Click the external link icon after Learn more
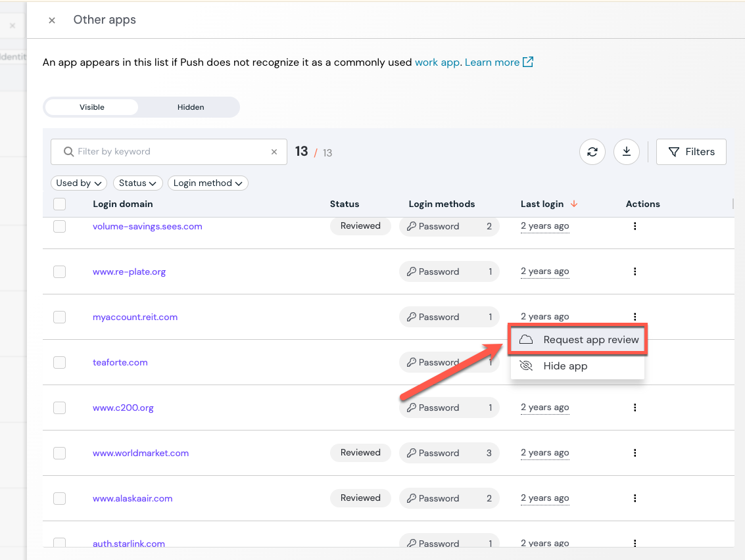745x560 pixels. pos(528,62)
